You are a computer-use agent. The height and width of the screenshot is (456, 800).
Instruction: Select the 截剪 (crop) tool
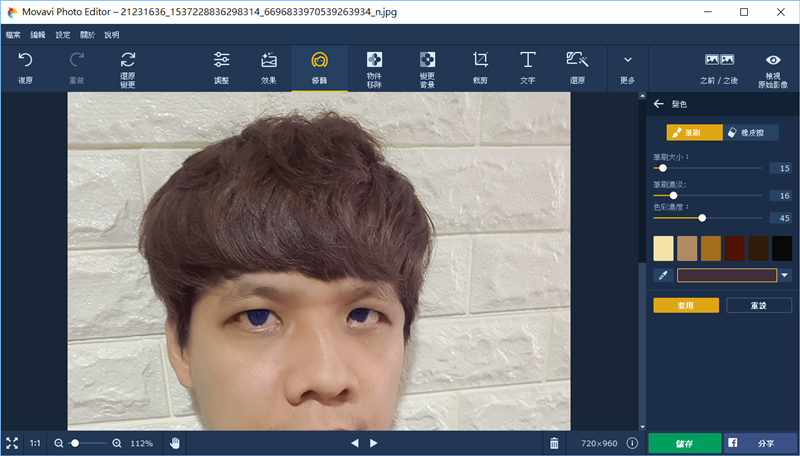(480, 62)
